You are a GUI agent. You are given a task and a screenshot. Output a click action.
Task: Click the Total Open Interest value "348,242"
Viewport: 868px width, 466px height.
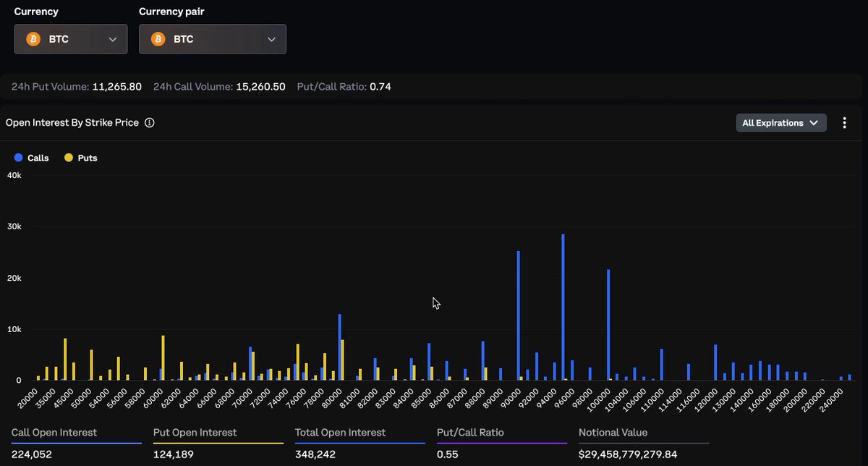pos(316,454)
